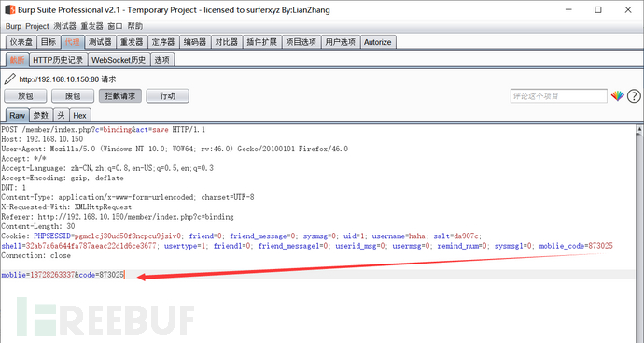Close the Burp Suite window
This screenshot has height=343, width=644.
click(628, 10)
